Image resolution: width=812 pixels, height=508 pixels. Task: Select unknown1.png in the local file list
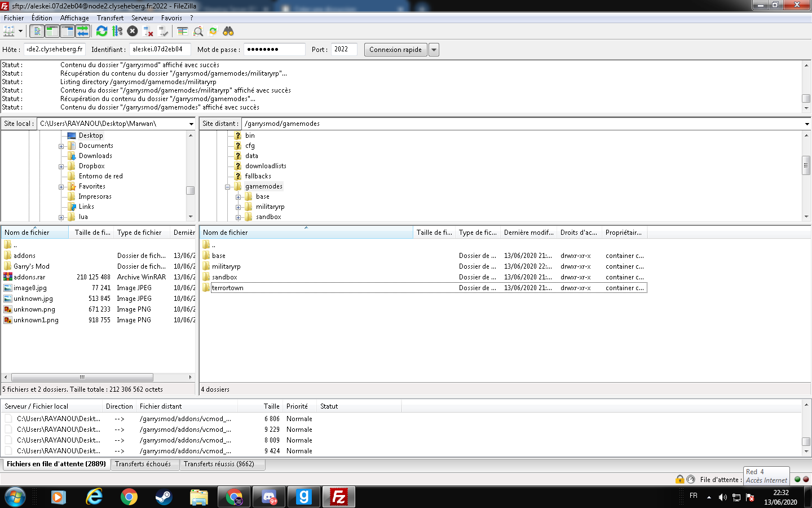coord(36,320)
